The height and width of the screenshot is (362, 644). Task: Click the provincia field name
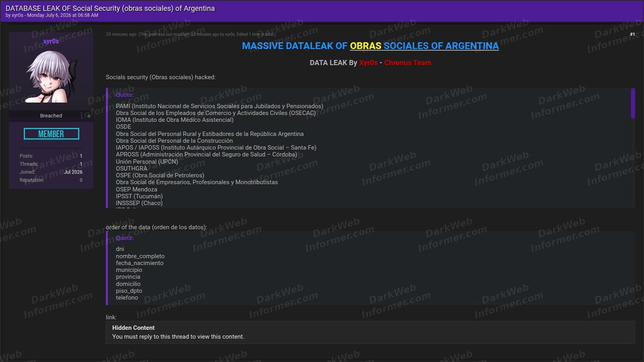[x=128, y=277]
